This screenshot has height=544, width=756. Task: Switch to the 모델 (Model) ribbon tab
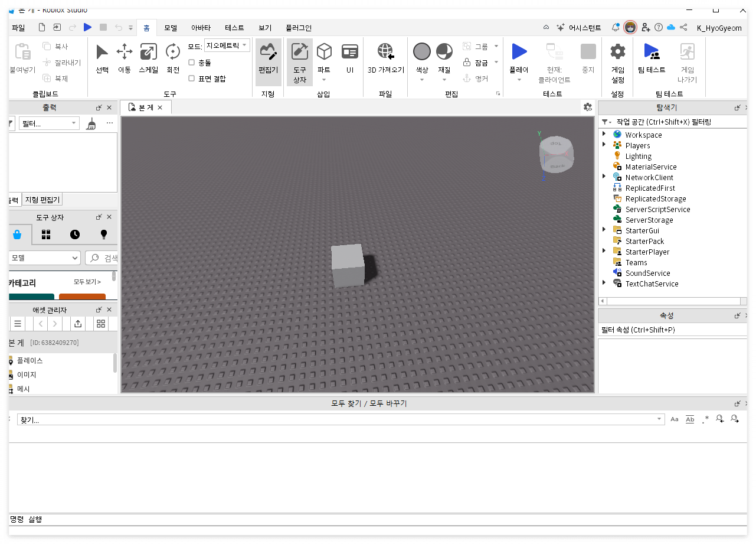(x=171, y=28)
